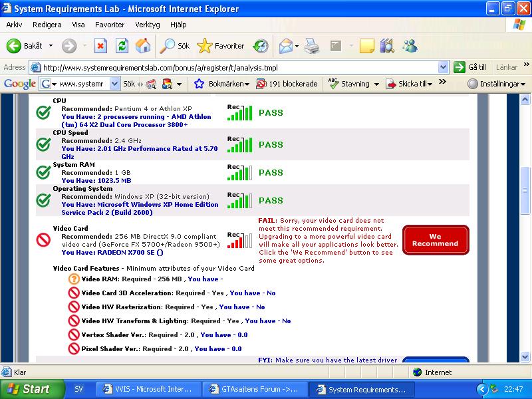Click the green Forward arrow button
The height and width of the screenshot is (399, 532).
point(69,46)
